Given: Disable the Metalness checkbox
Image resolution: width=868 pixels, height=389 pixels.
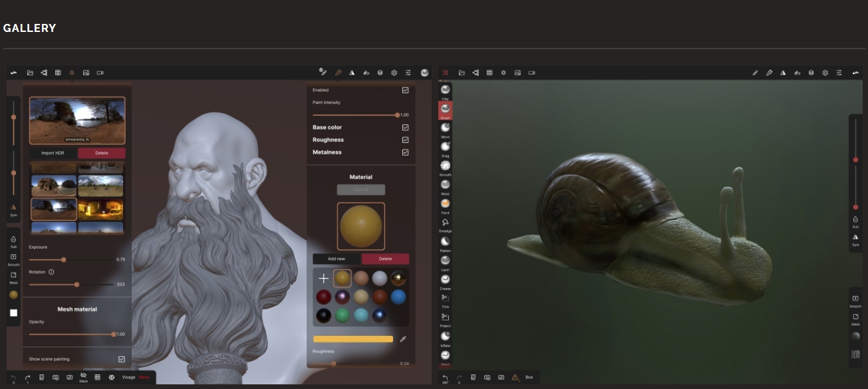Looking at the screenshot, I should pos(405,152).
